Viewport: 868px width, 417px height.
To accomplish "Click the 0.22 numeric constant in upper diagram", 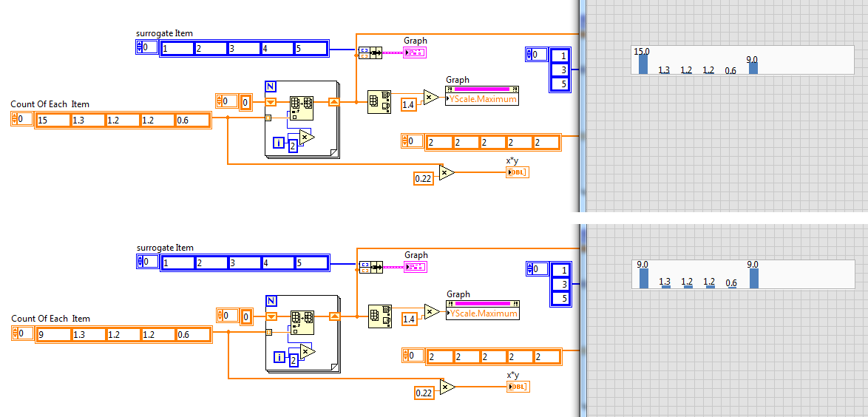I will (x=424, y=178).
